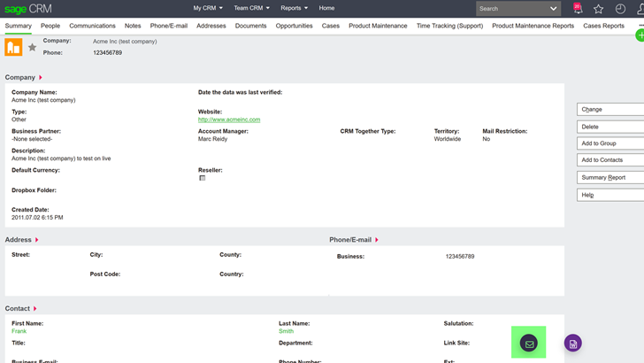Mark company as favorite with star
Image resolution: width=644 pixels, height=363 pixels.
point(32,47)
